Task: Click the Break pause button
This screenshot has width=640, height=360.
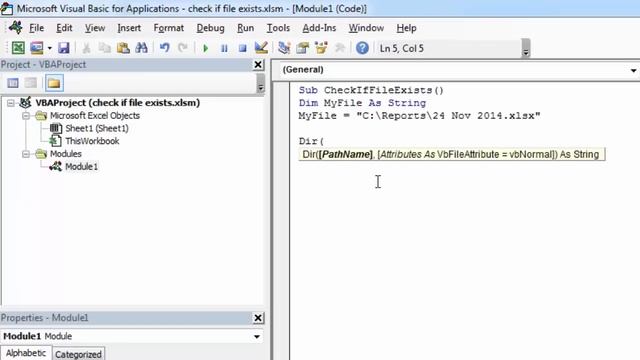Action: (x=224, y=49)
